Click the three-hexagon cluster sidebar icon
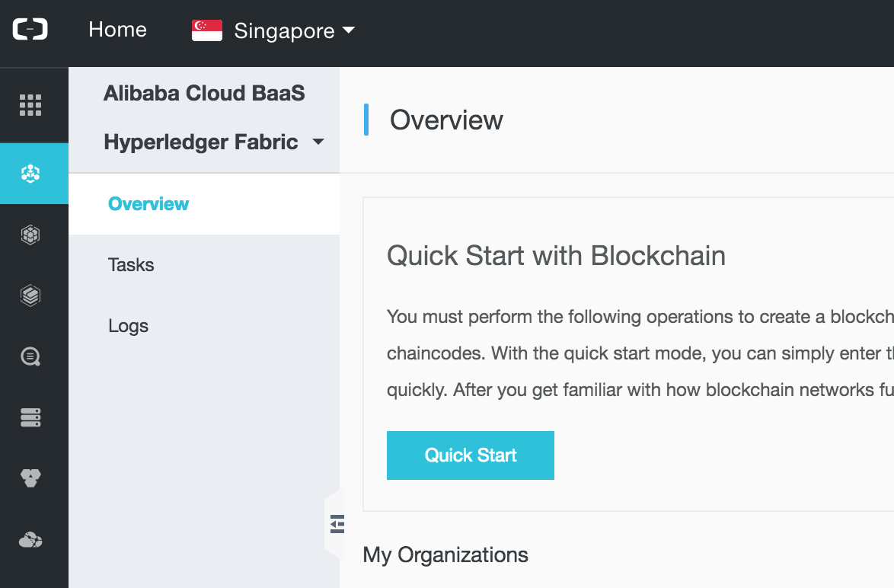This screenshot has width=894, height=588. tap(30, 478)
